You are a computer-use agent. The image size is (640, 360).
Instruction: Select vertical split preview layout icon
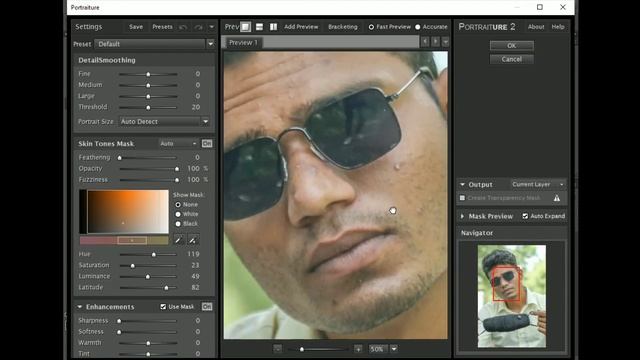point(273,27)
